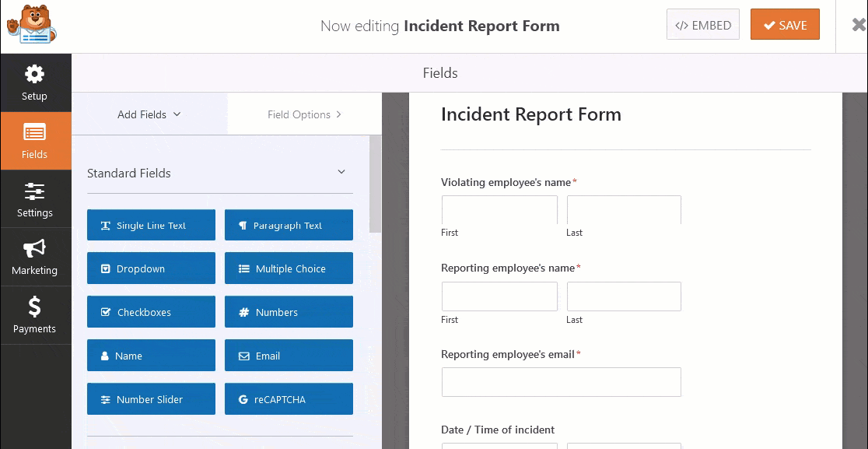Add a Paragraph Text field
This screenshot has width=868, height=449.
[289, 225]
